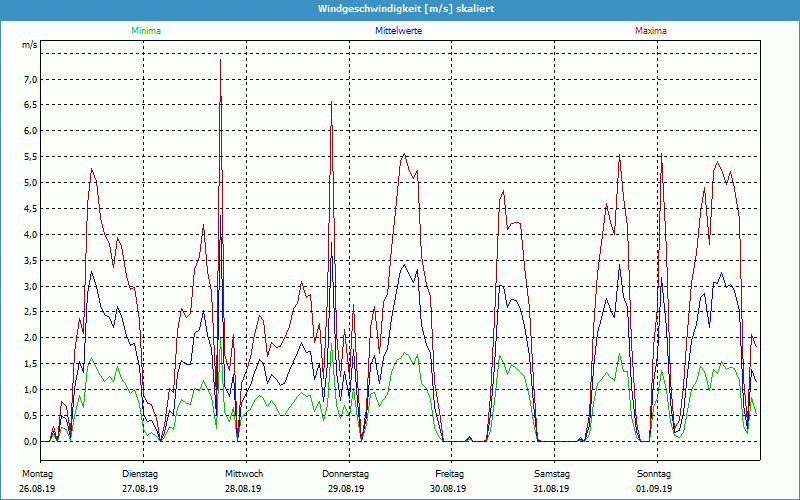Click the highest red Maxima spike above 7,0
This screenshot has width=800, height=500.
click(x=220, y=61)
